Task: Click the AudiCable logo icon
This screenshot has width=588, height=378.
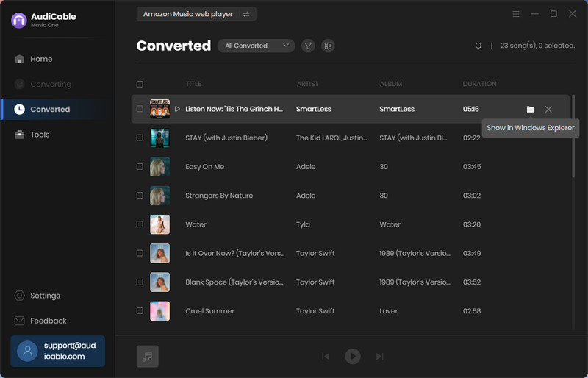Action: (x=19, y=21)
